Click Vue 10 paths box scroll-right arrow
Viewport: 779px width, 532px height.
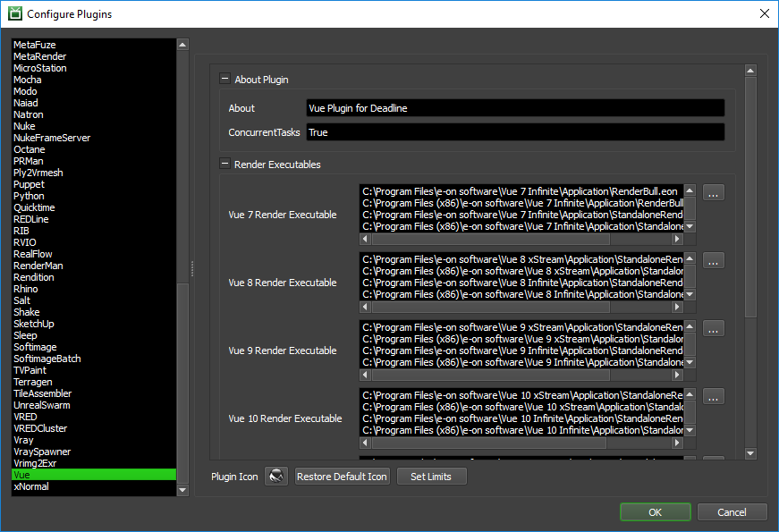[677, 443]
